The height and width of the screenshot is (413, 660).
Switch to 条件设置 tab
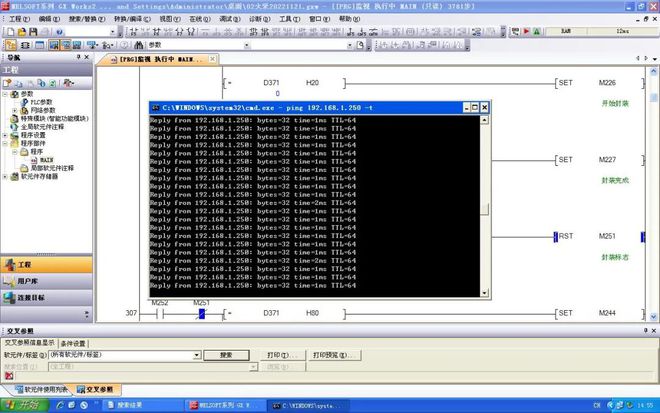point(72,344)
